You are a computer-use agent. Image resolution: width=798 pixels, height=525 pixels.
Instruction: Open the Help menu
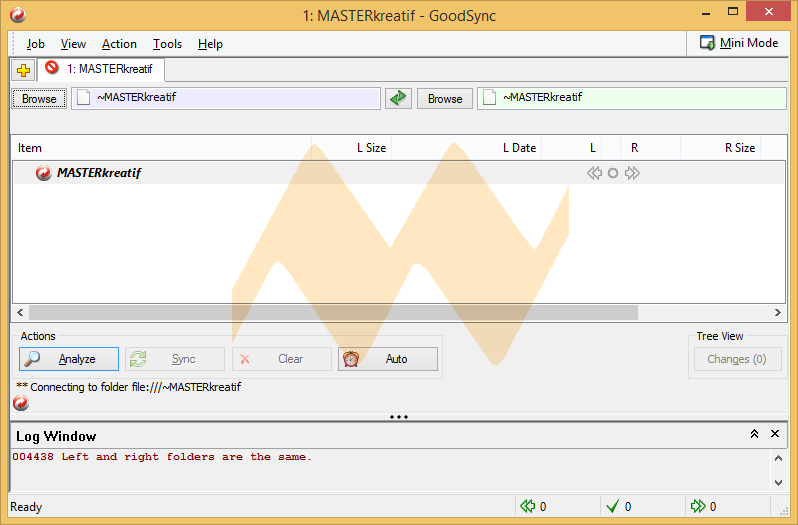click(210, 44)
